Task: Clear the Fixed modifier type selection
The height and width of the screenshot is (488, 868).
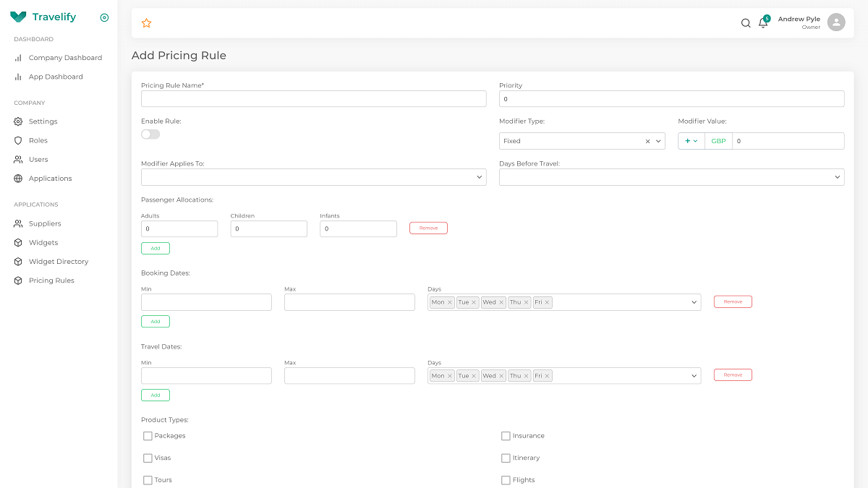Action: 647,142
